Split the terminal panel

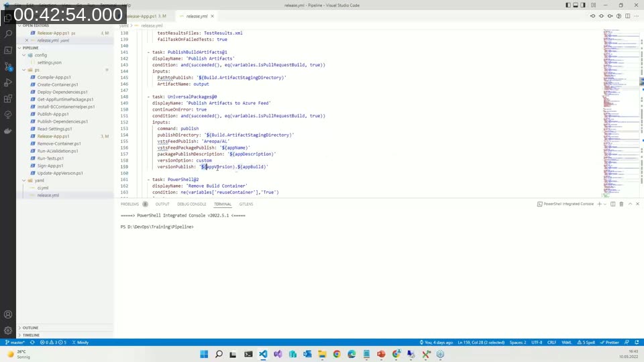612,204
